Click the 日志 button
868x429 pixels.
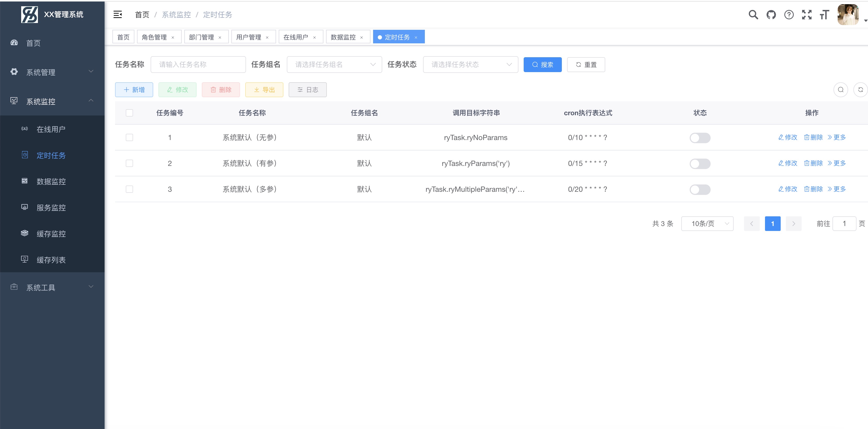tap(308, 90)
